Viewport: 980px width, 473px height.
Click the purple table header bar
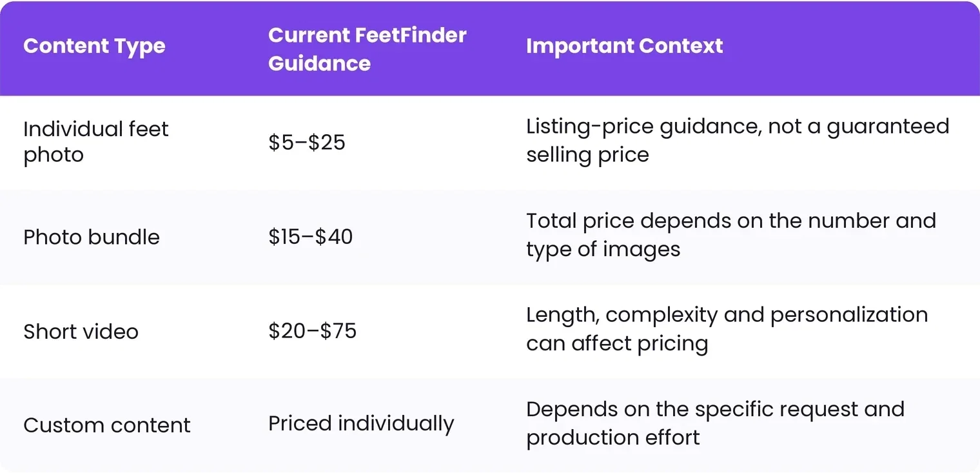click(x=490, y=48)
